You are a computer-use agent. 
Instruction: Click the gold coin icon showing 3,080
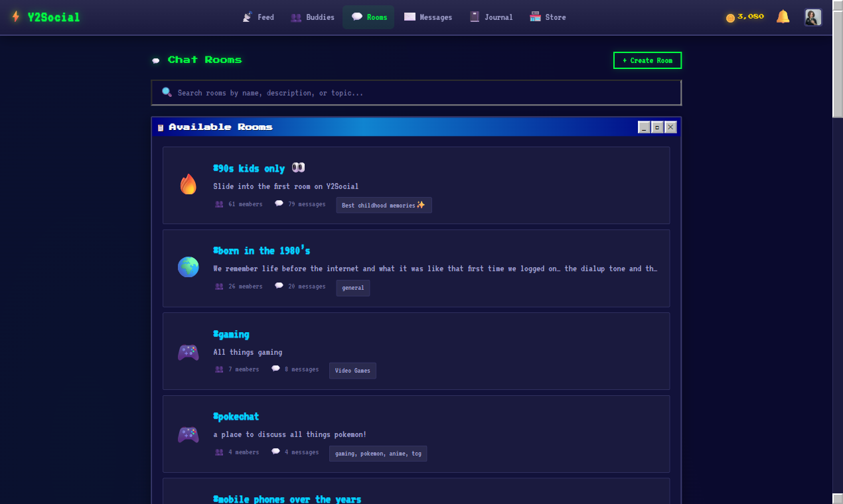point(729,17)
